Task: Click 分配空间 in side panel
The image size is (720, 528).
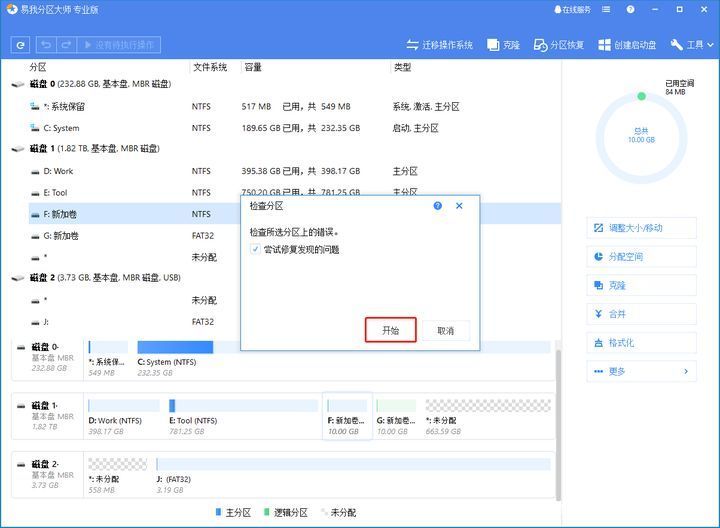Action: tap(641, 257)
